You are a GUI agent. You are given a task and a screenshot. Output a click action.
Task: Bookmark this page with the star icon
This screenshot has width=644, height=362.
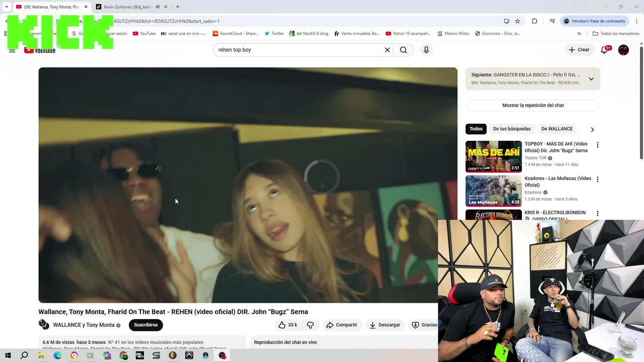[x=517, y=21]
